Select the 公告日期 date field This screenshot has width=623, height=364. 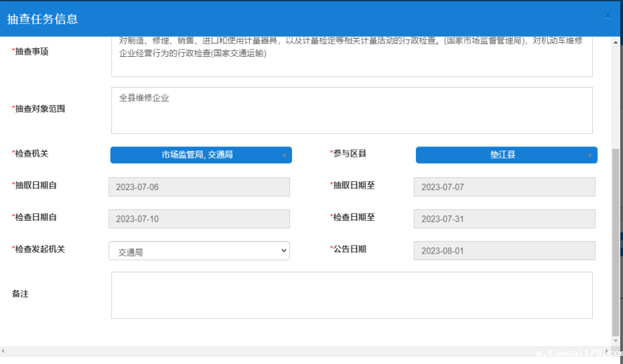coord(504,251)
